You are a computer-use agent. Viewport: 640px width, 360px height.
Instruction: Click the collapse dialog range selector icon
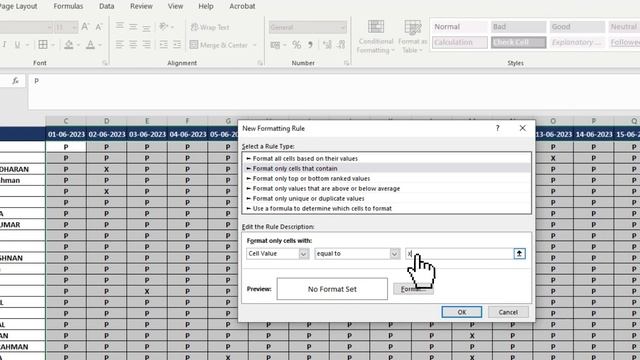tap(519, 253)
